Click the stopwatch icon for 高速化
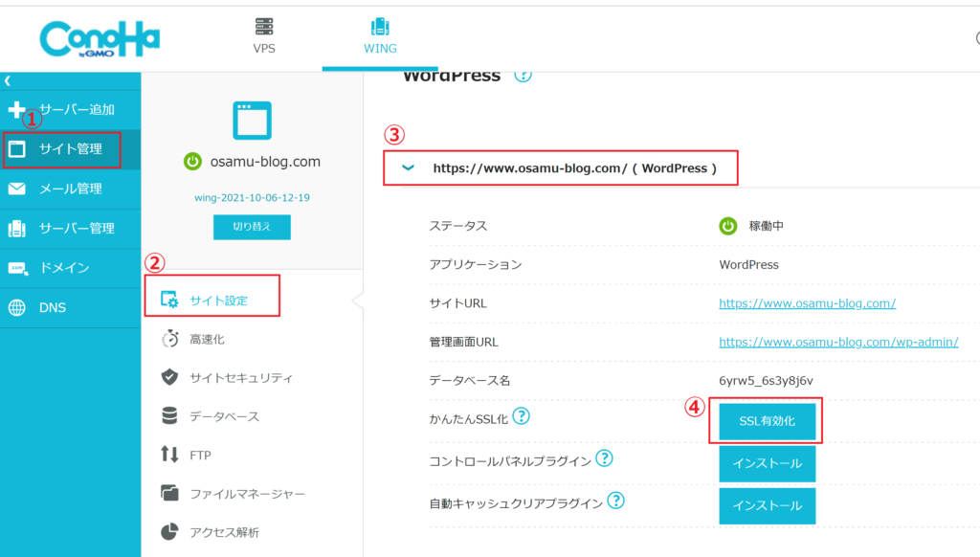This screenshot has width=980, height=557. (169, 339)
